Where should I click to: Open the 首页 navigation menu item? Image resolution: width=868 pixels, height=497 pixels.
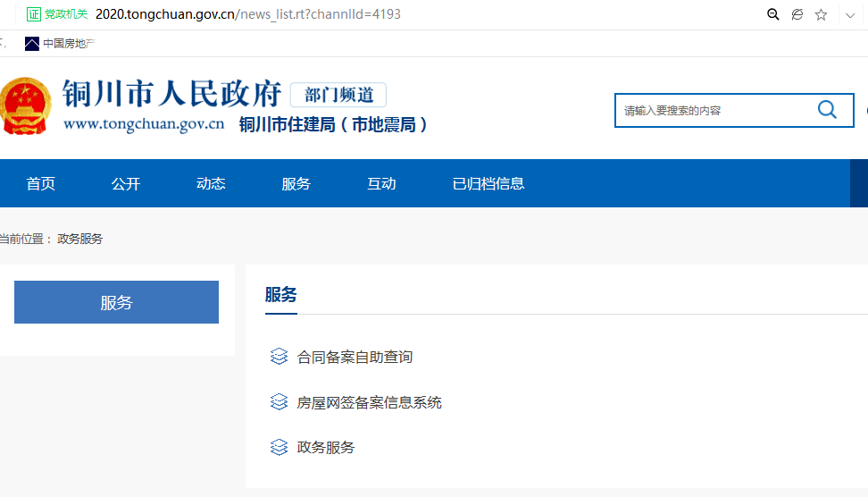(x=41, y=183)
